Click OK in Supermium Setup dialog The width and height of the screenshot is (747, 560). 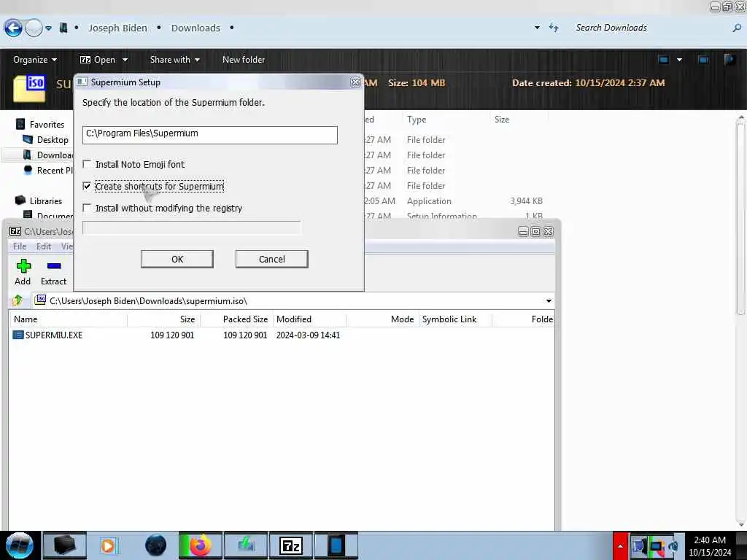[177, 259]
